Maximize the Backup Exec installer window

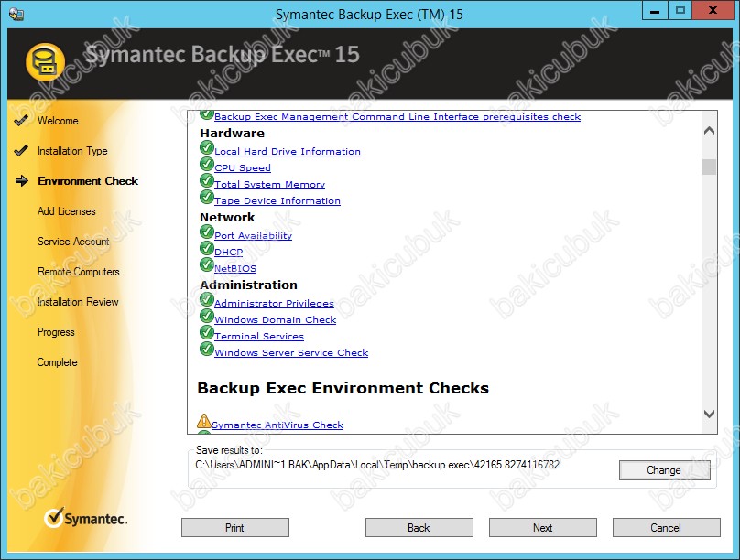(680, 11)
